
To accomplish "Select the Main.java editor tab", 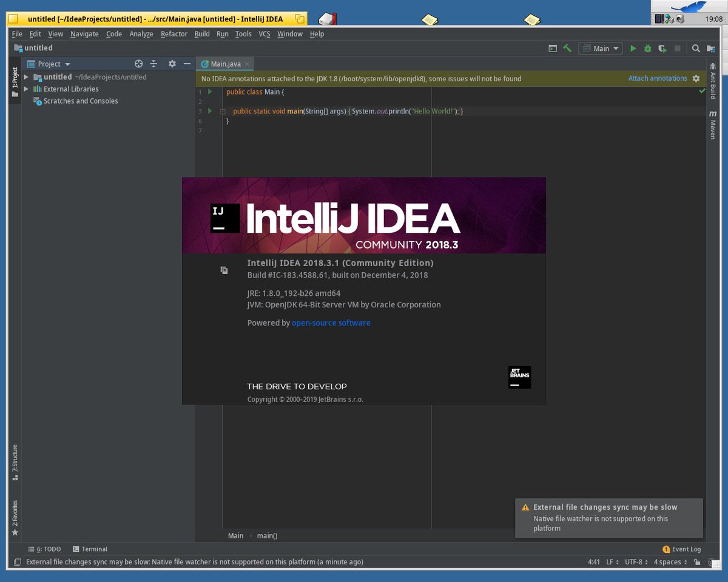I will click(224, 64).
